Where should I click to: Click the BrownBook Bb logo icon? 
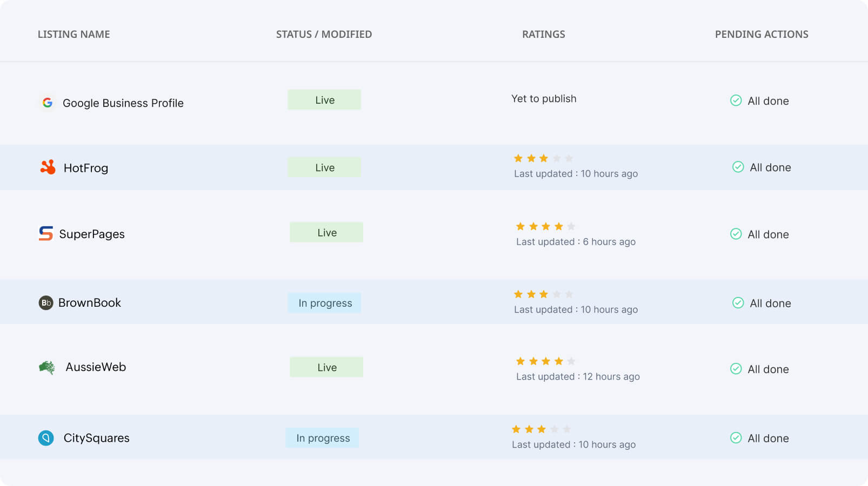click(46, 302)
